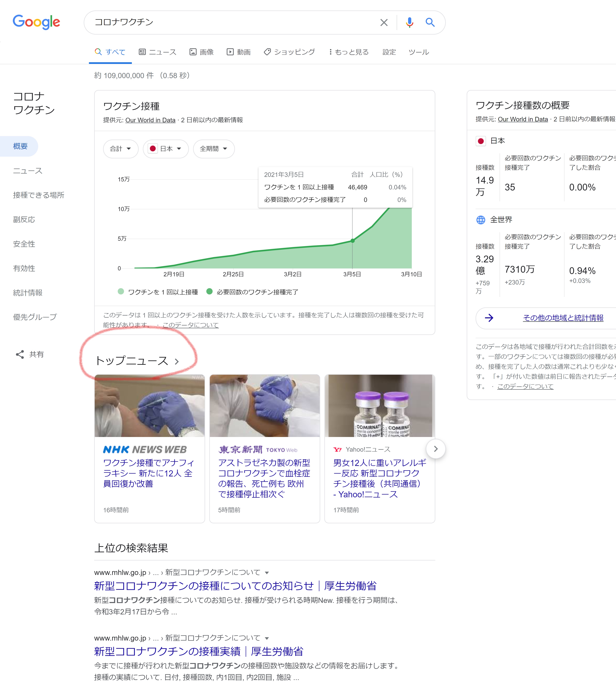
Task: Click arrow icon beside その他の地域と統計情報
Action: tap(489, 318)
